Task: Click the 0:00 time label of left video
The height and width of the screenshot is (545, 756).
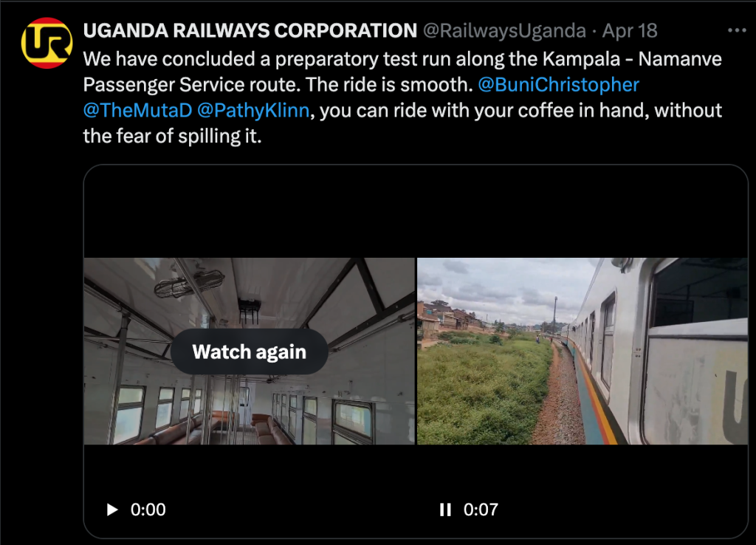Action: tap(148, 510)
